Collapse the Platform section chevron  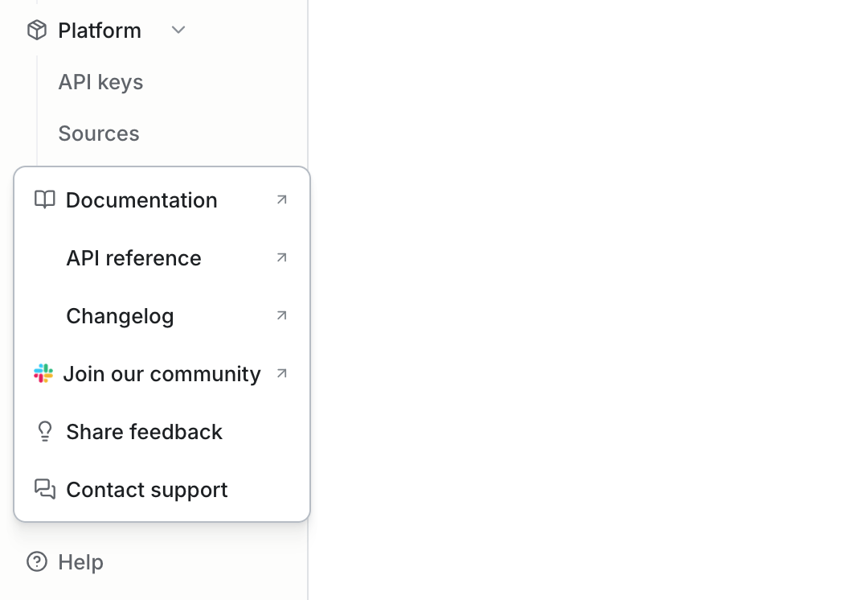[178, 30]
